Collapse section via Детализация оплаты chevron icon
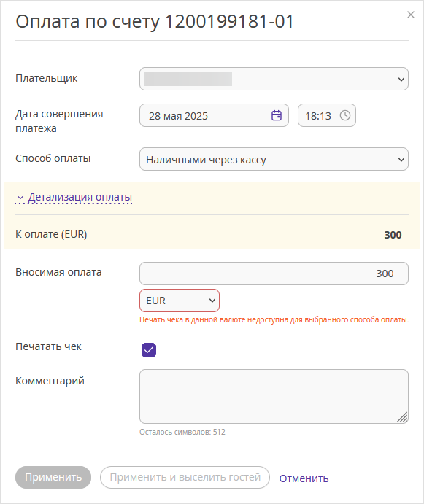The height and width of the screenshot is (504, 424). [20, 198]
